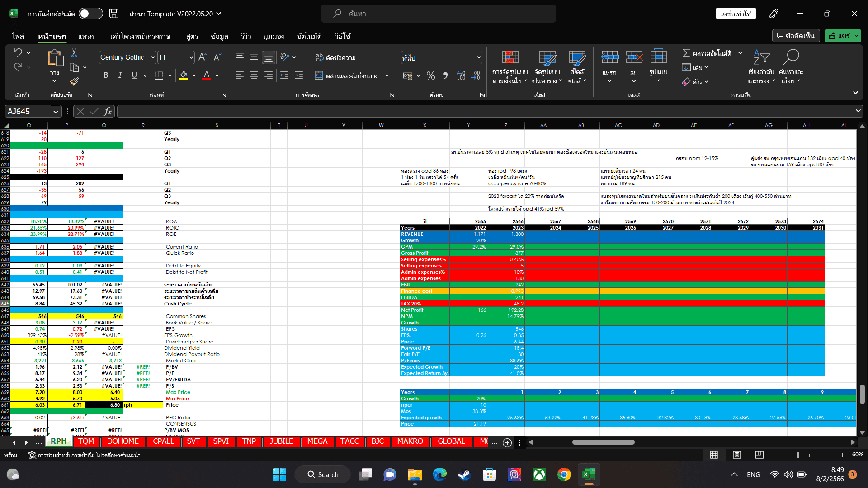Click the Conditional Formatting icon
The width and height of the screenshot is (868, 488).
(x=510, y=58)
